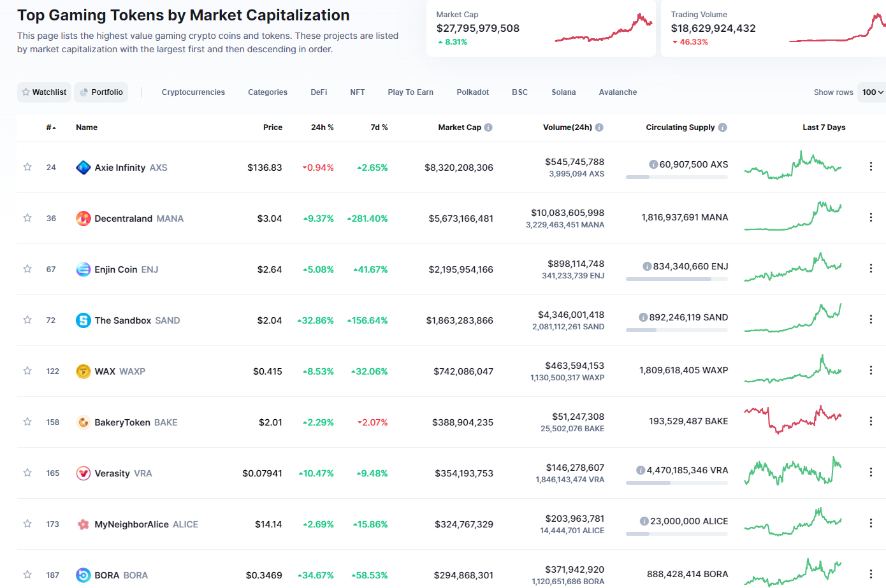Open the Axie Infinity AXS coin page
The image size is (886, 588).
pos(131,168)
